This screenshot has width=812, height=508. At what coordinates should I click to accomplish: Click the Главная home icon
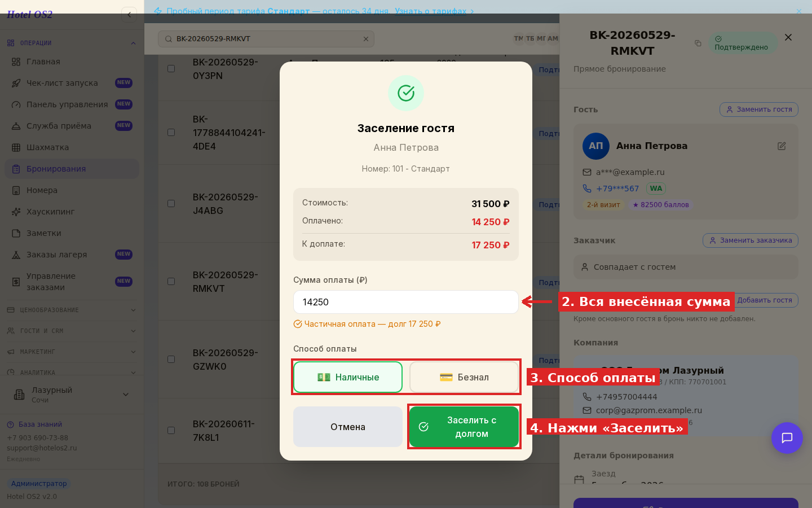coord(16,62)
